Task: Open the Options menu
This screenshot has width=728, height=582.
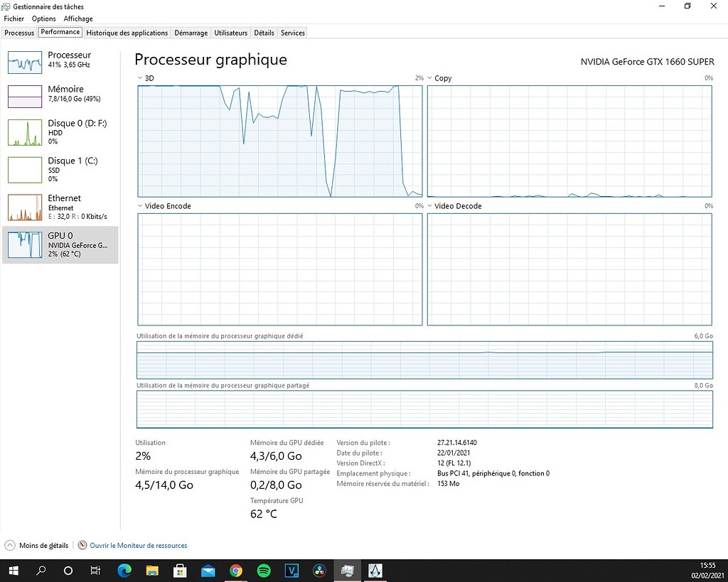Action: click(43, 18)
